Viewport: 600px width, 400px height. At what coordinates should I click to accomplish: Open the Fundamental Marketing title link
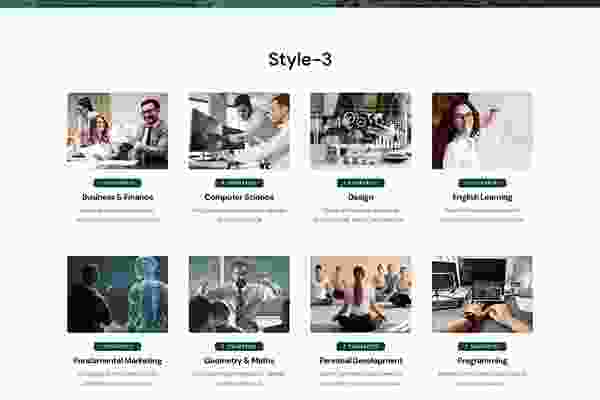click(x=117, y=360)
